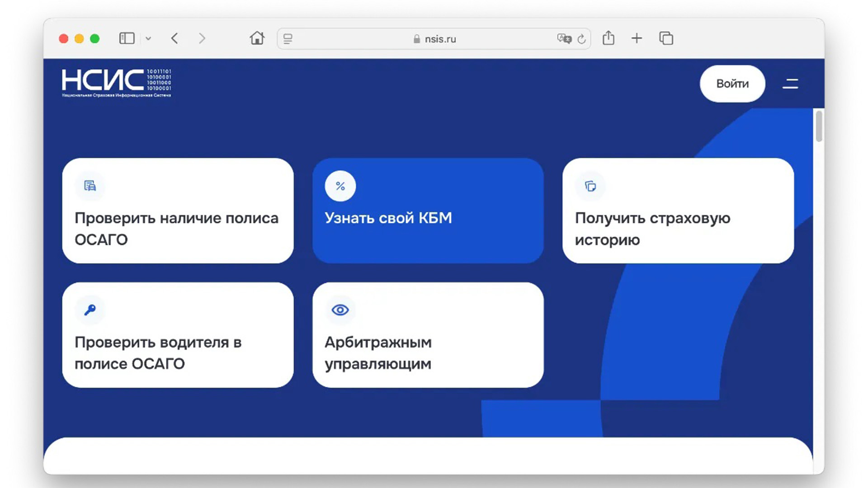This screenshot has width=868, height=488.
Task: Go back with the browser back arrow
Action: (x=175, y=38)
